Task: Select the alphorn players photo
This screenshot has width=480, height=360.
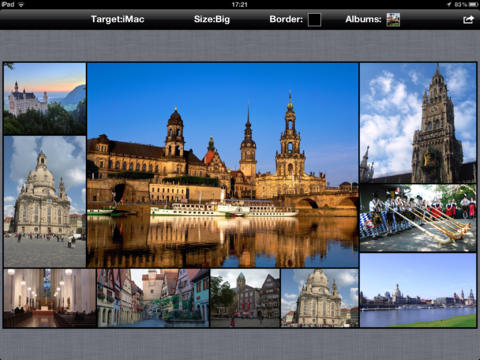Action: pyautogui.click(x=418, y=218)
